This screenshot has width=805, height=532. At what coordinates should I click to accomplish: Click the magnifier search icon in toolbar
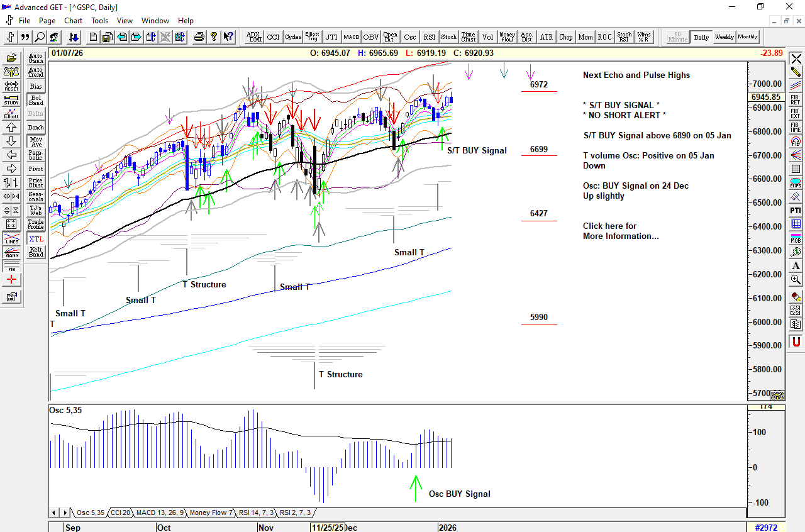pos(40,37)
